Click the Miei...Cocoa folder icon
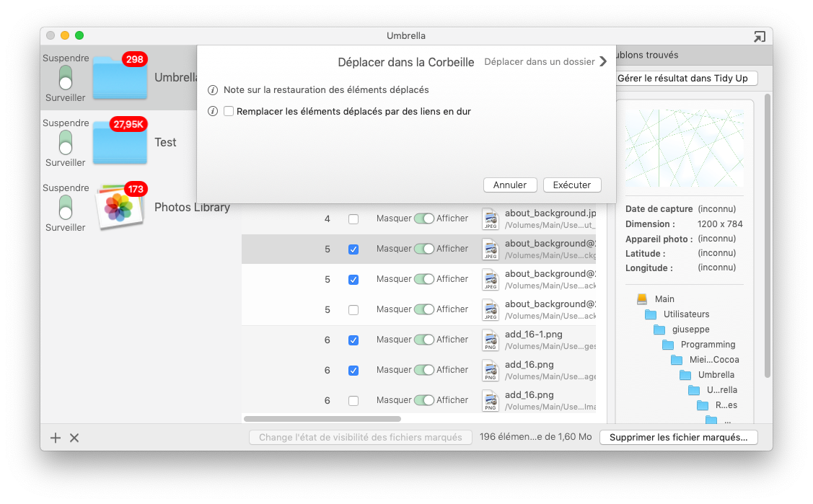This screenshot has width=813, height=504. click(677, 360)
